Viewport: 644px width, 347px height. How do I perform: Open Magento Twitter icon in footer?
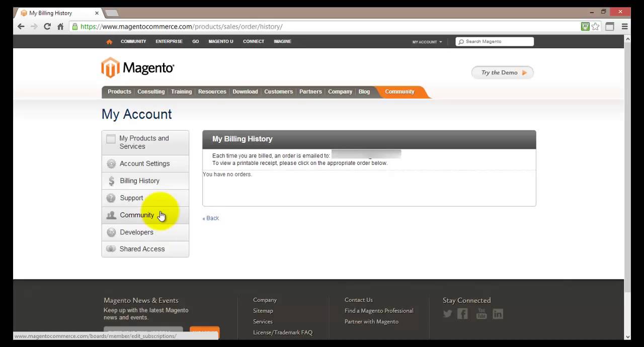(x=447, y=314)
